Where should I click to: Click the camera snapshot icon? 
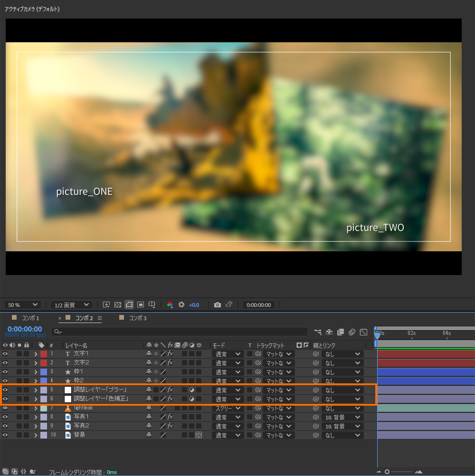pyautogui.click(x=218, y=305)
